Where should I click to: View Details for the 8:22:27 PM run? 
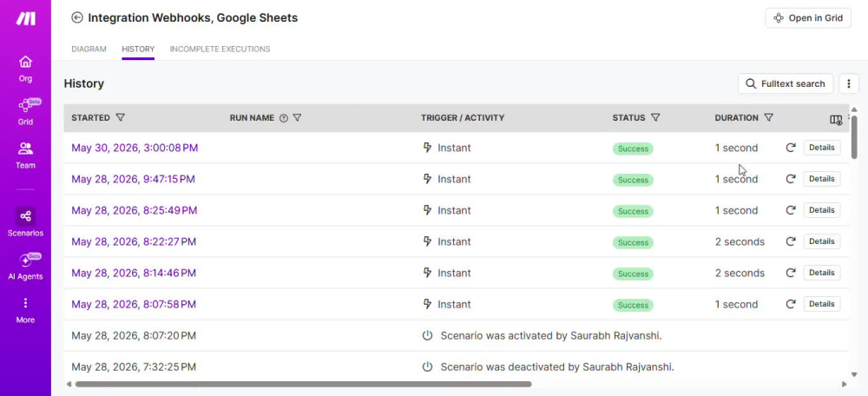(x=821, y=241)
